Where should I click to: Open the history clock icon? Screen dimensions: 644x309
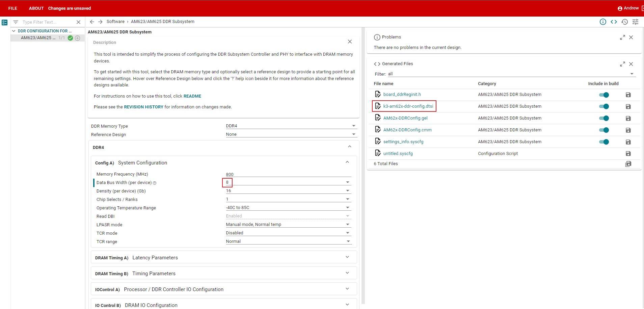coord(625,22)
